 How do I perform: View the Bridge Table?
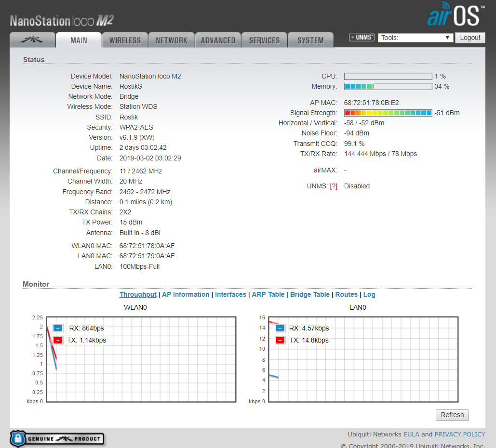click(x=310, y=294)
